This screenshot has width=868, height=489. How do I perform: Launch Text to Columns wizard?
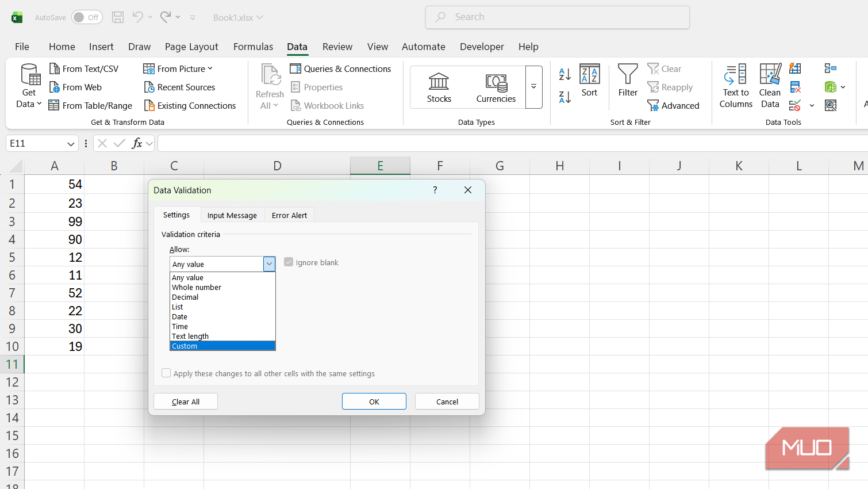[736, 86]
